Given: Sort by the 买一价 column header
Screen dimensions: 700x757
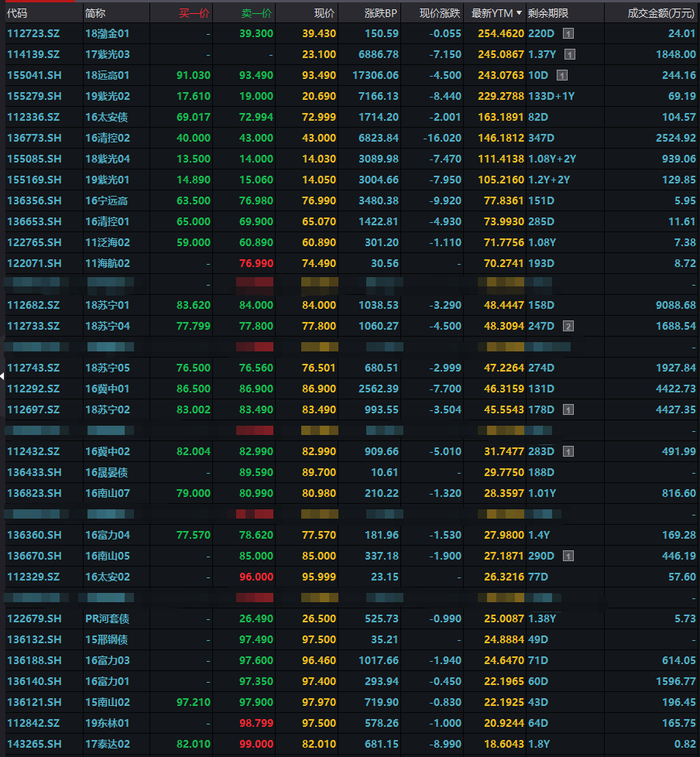Looking at the screenshot, I should (194, 13).
